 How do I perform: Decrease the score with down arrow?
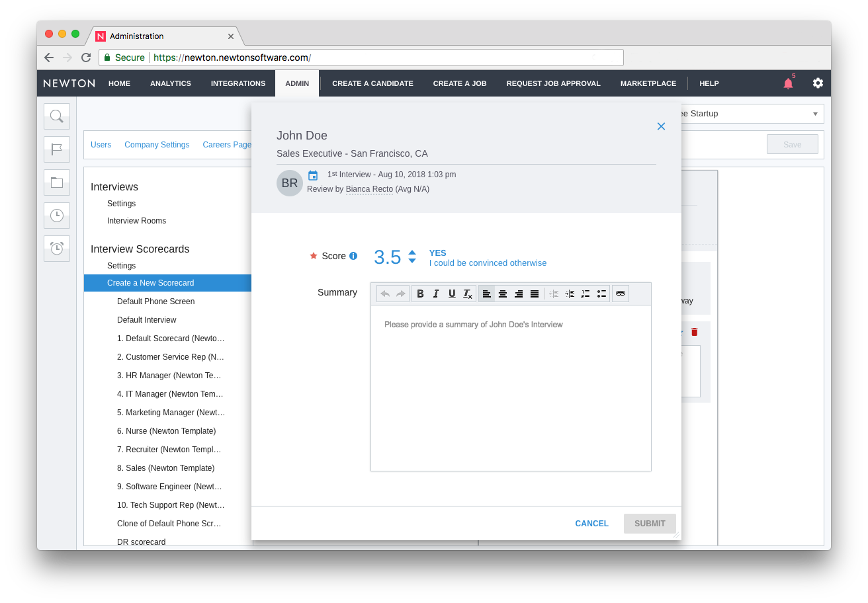click(x=412, y=261)
